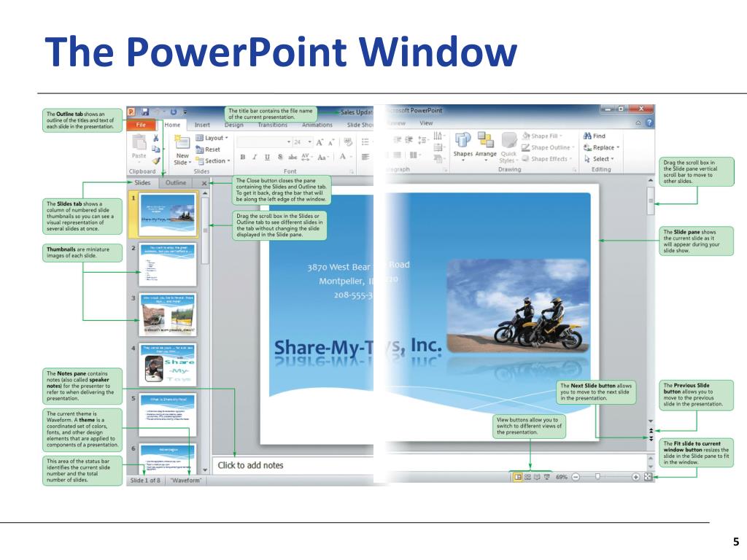The image size is (747, 560).
Task: Open the Layout dropdown
Action: click(x=212, y=138)
